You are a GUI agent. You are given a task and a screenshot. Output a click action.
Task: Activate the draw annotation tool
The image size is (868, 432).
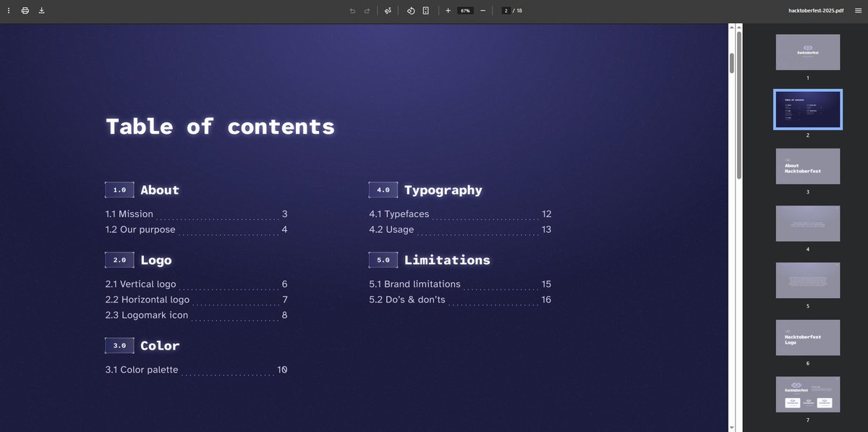click(388, 11)
